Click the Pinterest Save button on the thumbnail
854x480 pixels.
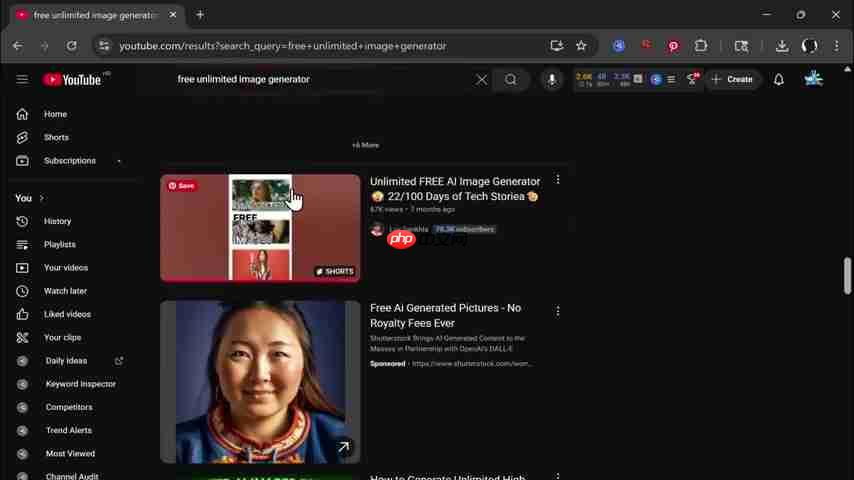pyautogui.click(x=182, y=186)
